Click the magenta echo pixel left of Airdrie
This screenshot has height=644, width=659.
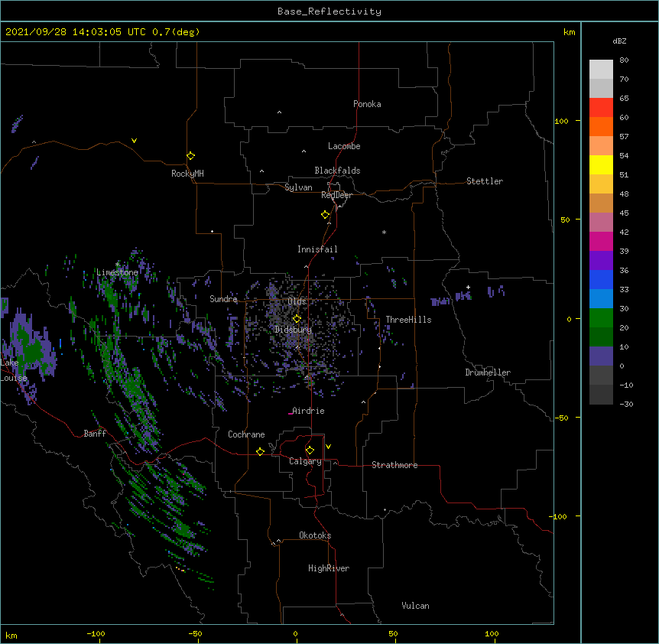pyautogui.click(x=290, y=414)
